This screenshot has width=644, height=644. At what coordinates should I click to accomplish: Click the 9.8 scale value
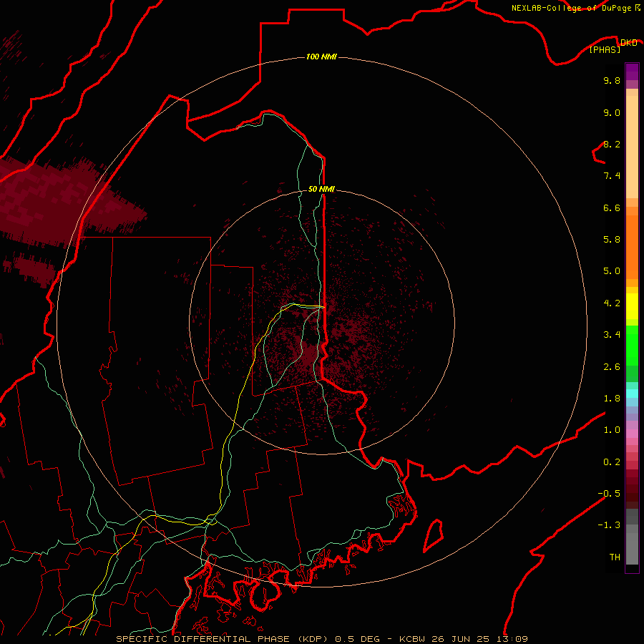[x=612, y=80]
